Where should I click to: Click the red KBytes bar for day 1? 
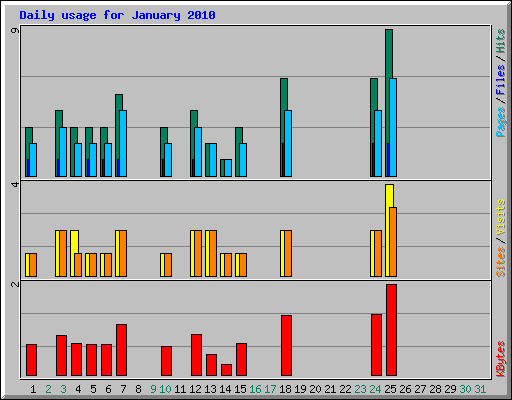(x=31, y=360)
